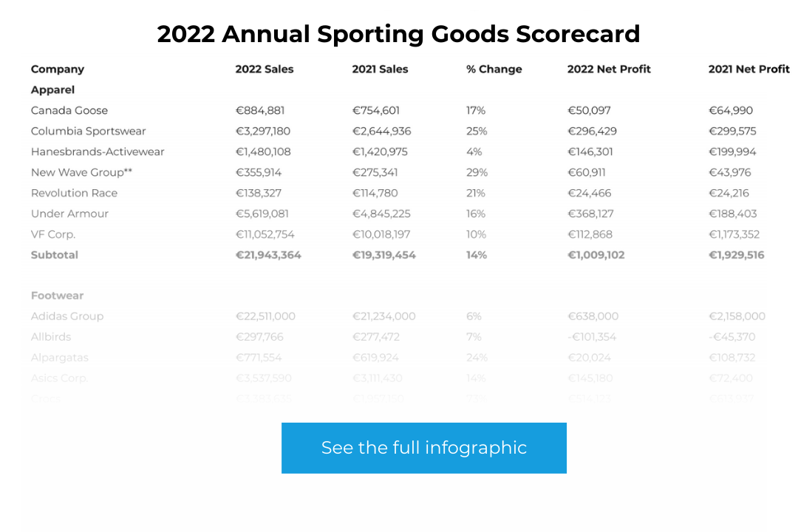Click the Canada Goose company name
Screen dimensions: 798x532
click(x=69, y=110)
